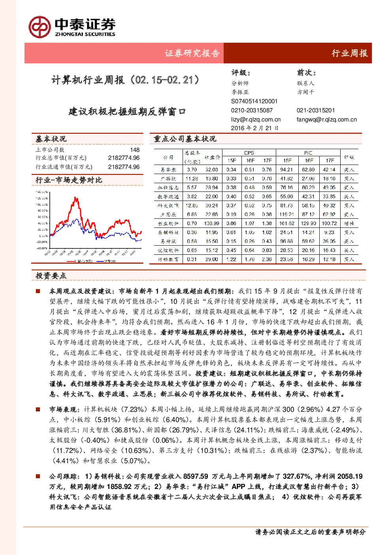Click 15F P/E value 94.21 for 易华录
392x555 pixels.
click(x=287, y=170)
